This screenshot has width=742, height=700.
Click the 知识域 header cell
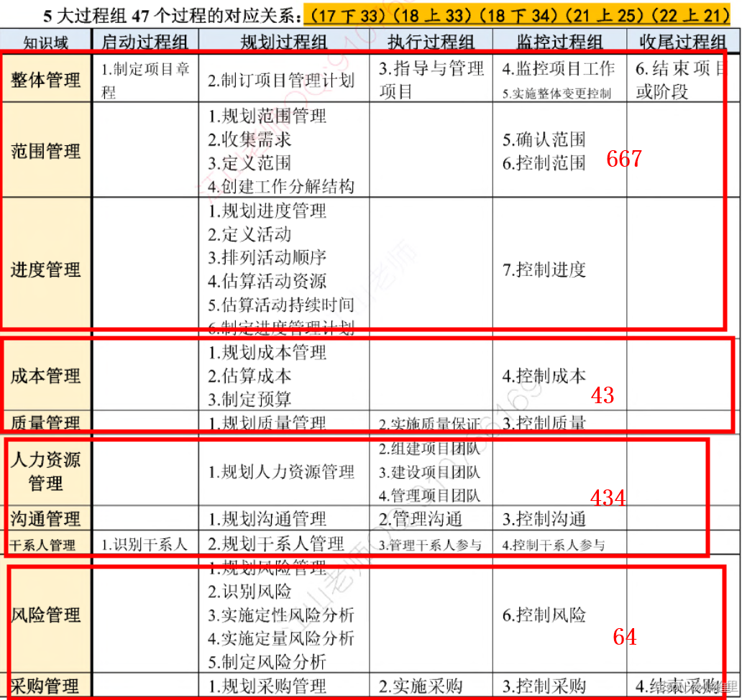[x=45, y=42]
